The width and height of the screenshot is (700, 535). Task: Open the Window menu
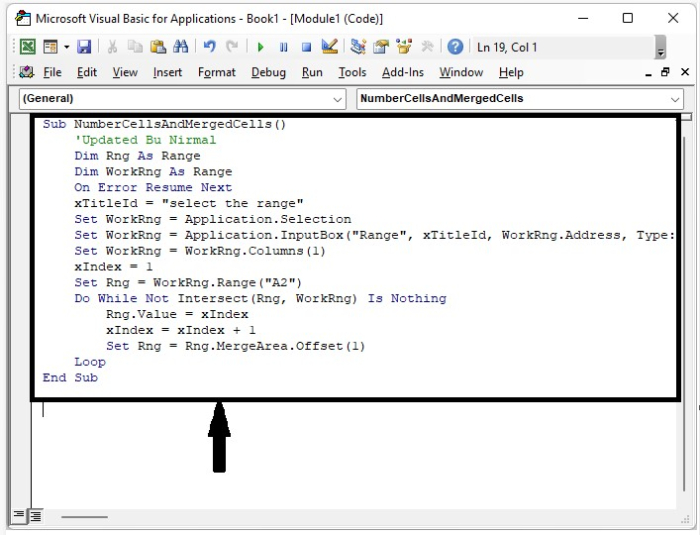[x=461, y=72]
